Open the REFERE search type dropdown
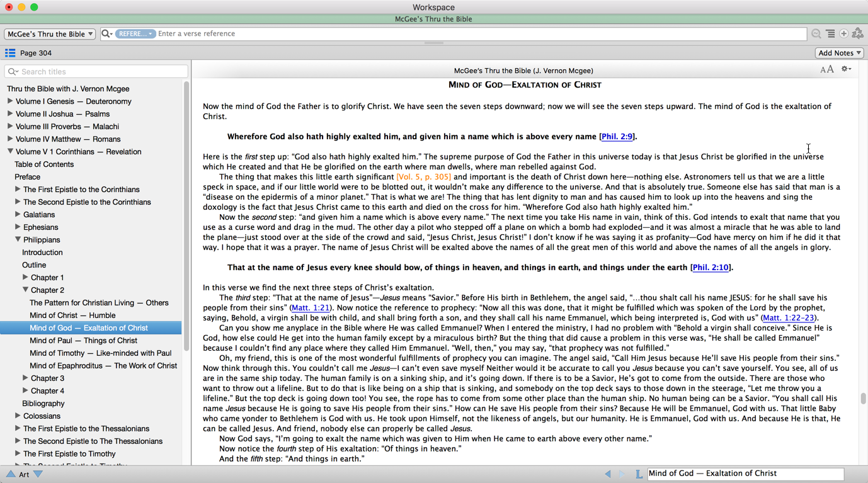This screenshot has height=483, width=868. 135,33
